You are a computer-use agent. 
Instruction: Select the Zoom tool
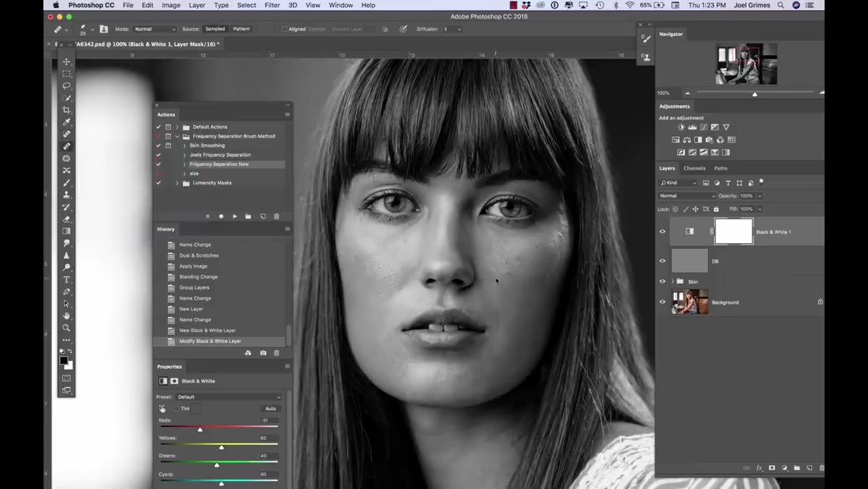(67, 328)
